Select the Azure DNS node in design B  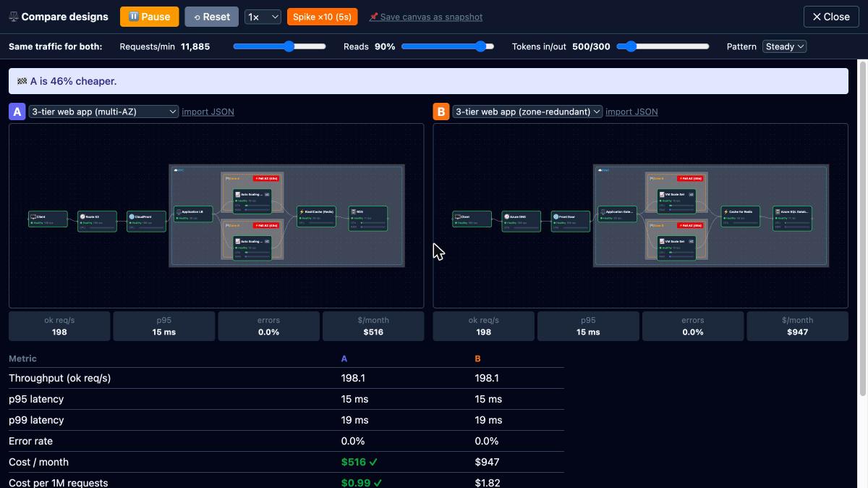click(522, 222)
